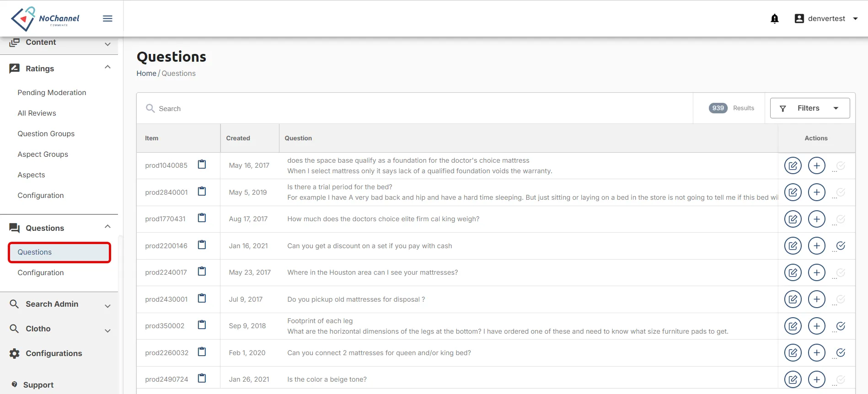Copy item ID prod1770431 clipboard icon

(202, 218)
